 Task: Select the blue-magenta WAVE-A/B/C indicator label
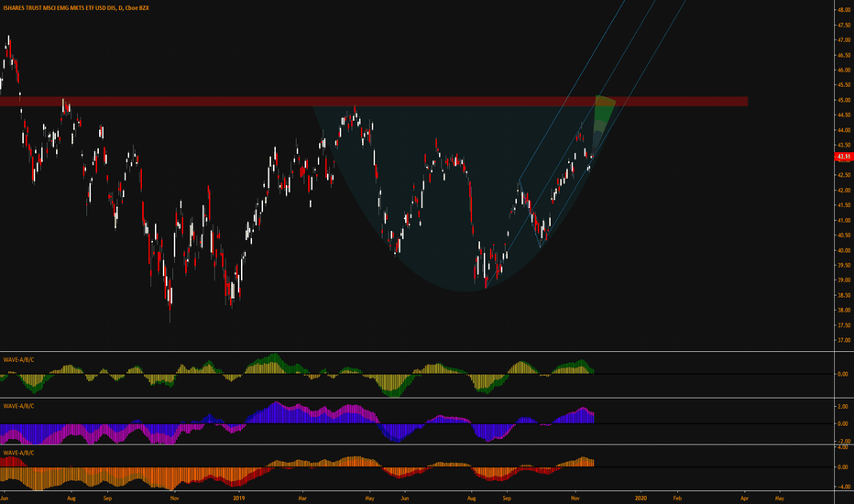tap(18, 406)
